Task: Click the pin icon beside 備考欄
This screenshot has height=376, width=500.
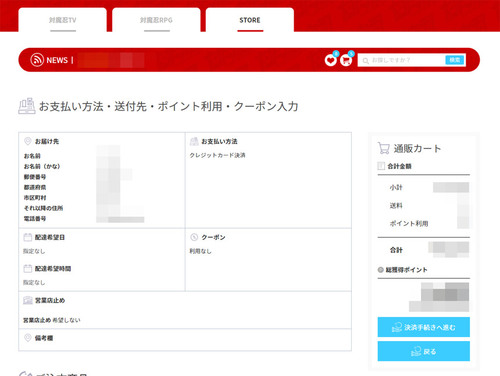Action: pos(28,338)
